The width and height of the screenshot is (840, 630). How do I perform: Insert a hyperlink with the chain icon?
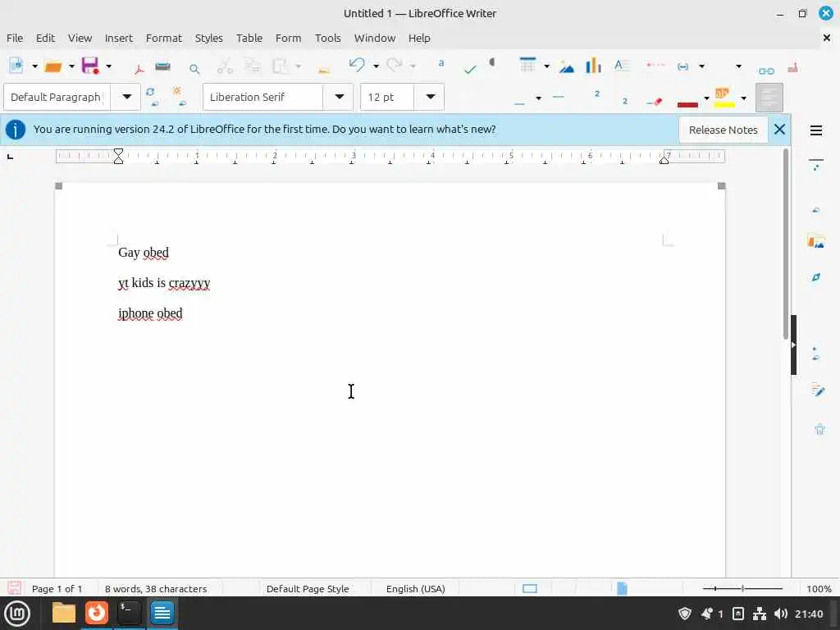(x=766, y=71)
